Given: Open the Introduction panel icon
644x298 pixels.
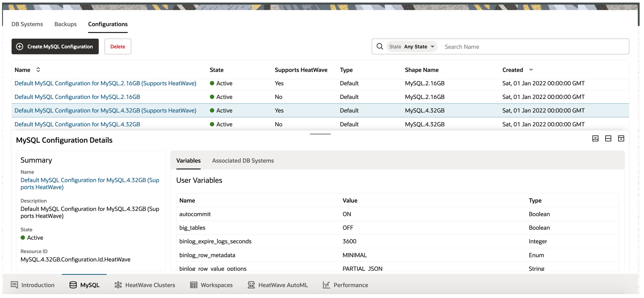Looking at the screenshot, I should [x=14, y=285].
